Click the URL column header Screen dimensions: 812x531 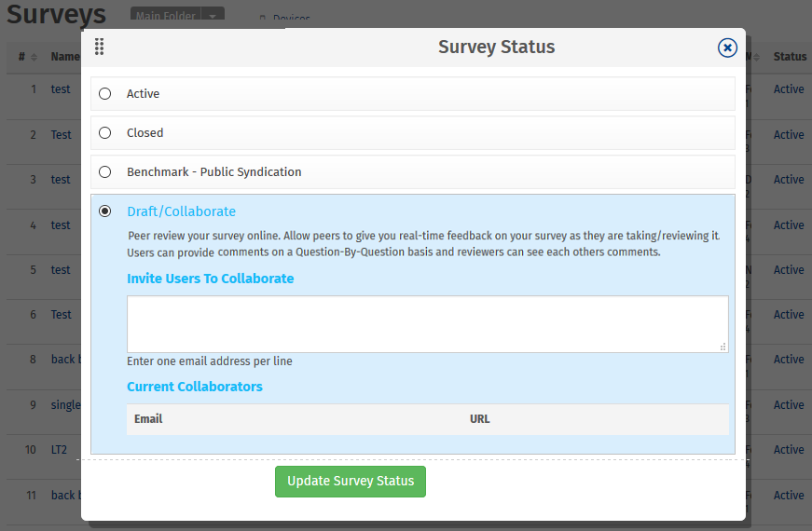479,418
